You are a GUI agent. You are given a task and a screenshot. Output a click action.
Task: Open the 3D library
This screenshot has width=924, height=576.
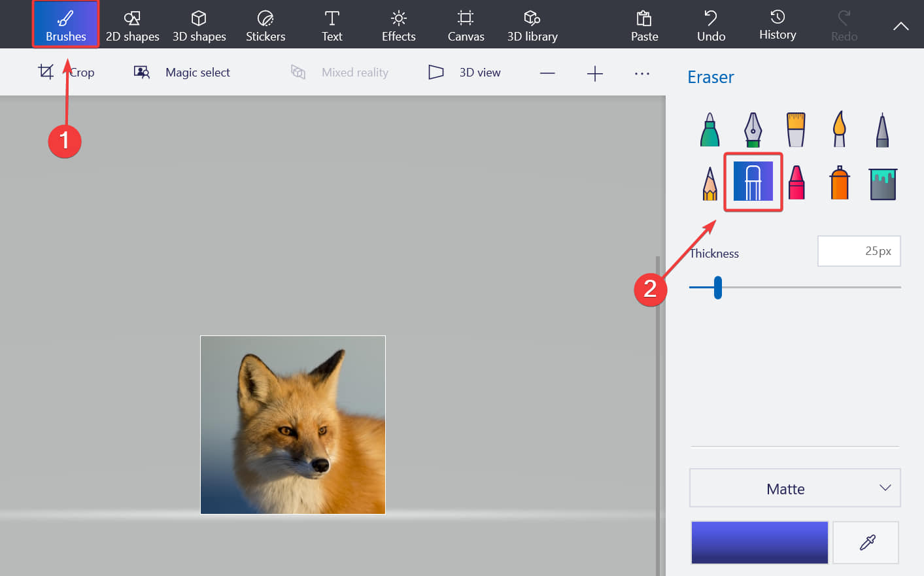point(532,26)
